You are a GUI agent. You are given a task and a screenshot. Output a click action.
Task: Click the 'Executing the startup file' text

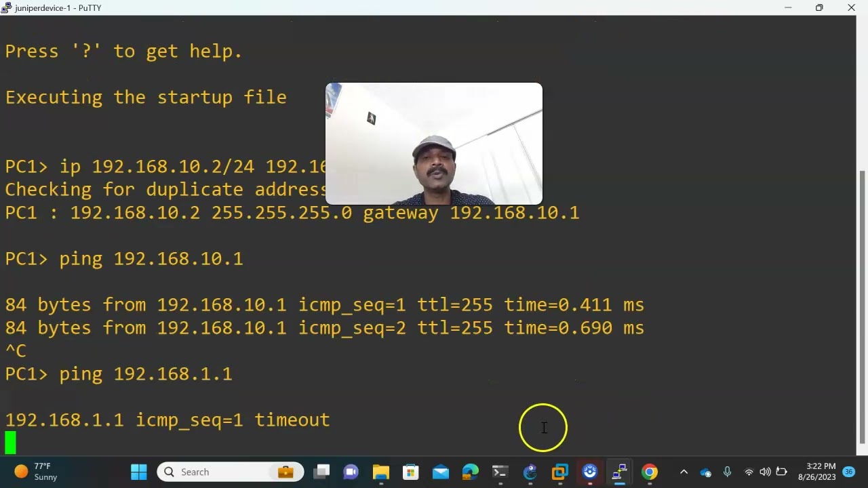(146, 98)
